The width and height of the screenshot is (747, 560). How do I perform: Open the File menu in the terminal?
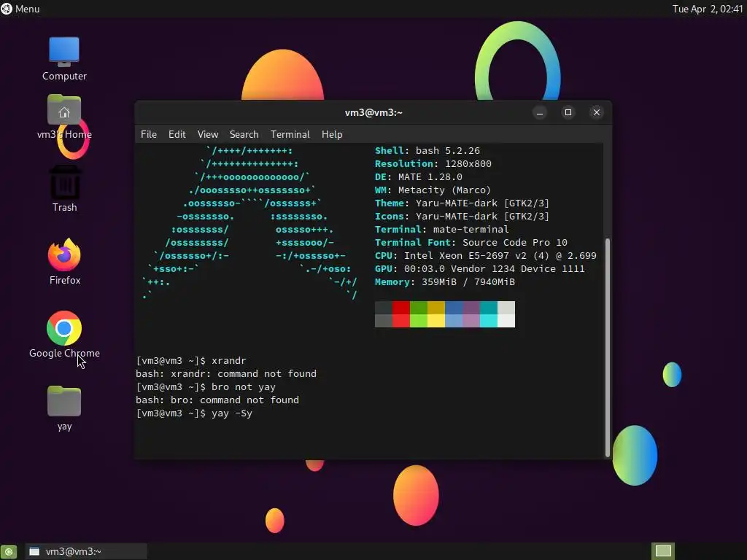click(x=149, y=134)
